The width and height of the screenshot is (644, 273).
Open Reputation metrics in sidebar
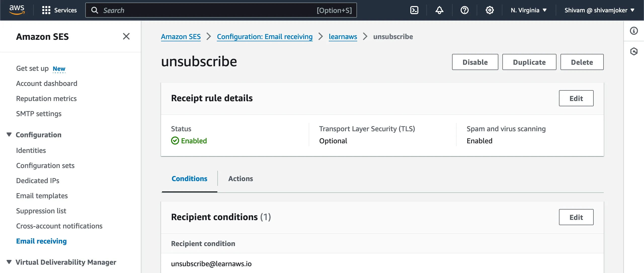[46, 98]
